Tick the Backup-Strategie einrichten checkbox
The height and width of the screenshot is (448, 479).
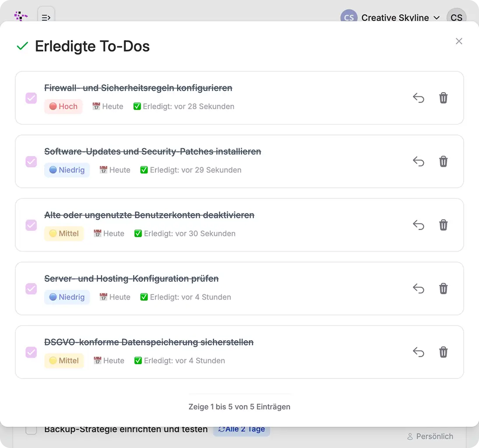tap(31, 430)
